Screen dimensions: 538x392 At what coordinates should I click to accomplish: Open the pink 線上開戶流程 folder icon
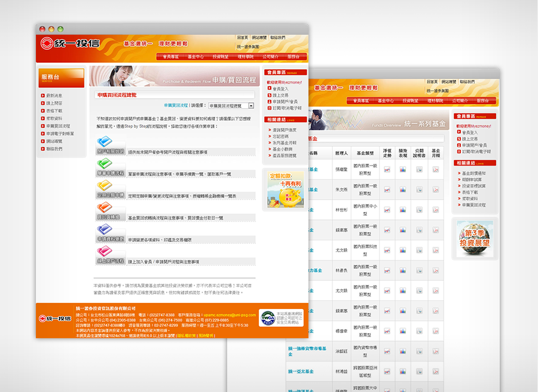click(105, 251)
